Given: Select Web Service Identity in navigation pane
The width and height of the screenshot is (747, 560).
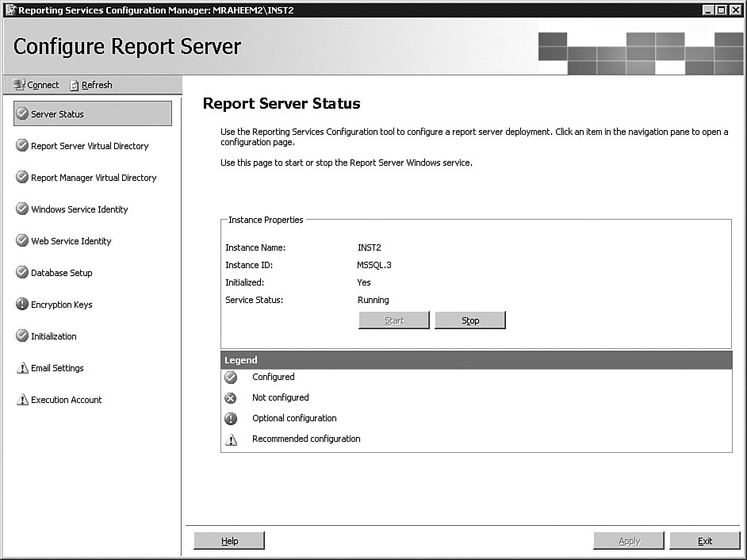Looking at the screenshot, I should 71,241.
